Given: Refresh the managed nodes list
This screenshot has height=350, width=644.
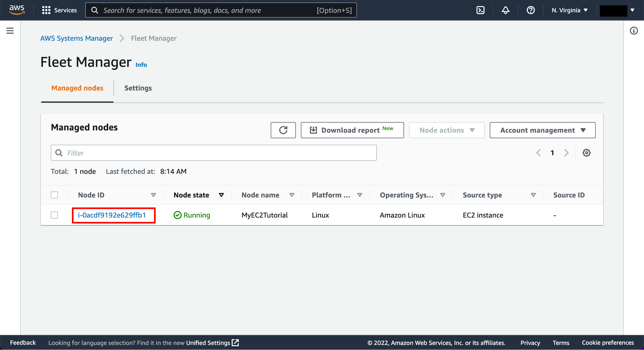Looking at the screenshot, I should pyautogui.click(x=283, y=130).
